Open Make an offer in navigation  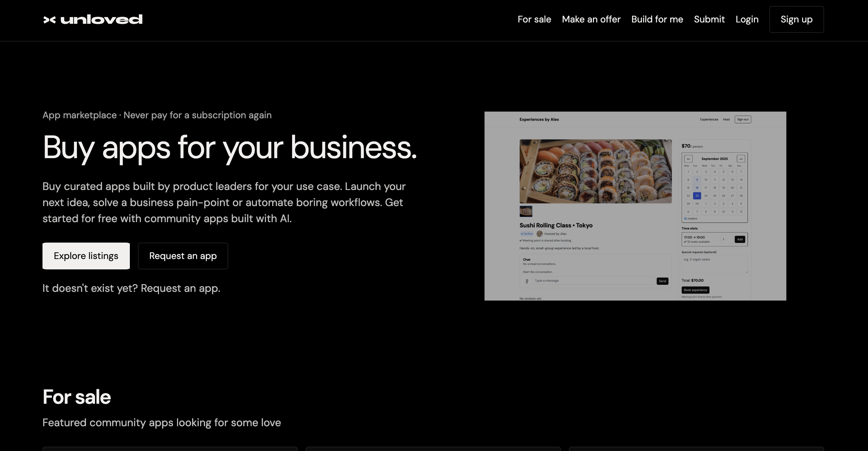tap(591, 19)
